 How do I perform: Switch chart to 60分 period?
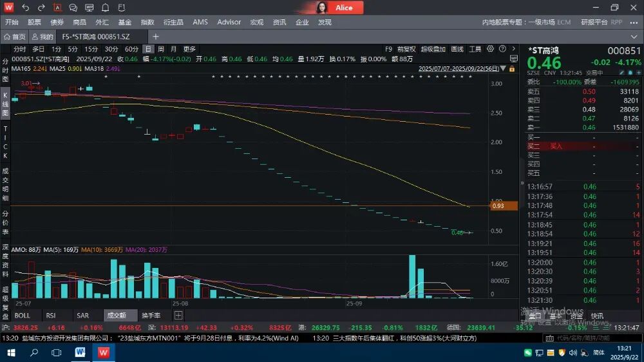coord(131,49)
